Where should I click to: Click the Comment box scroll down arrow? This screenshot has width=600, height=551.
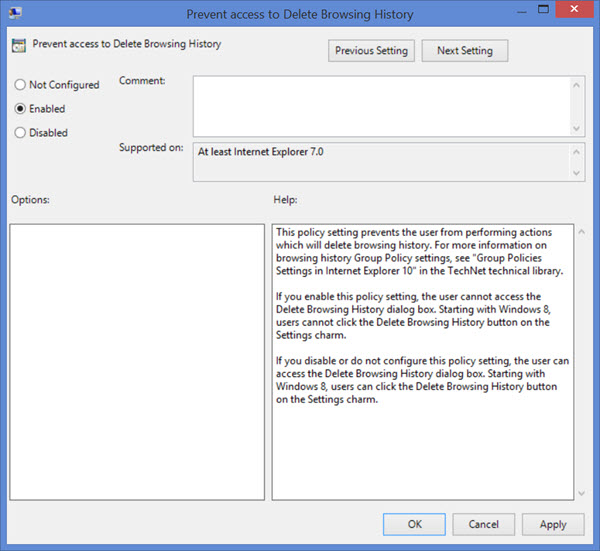coord(577,128)
